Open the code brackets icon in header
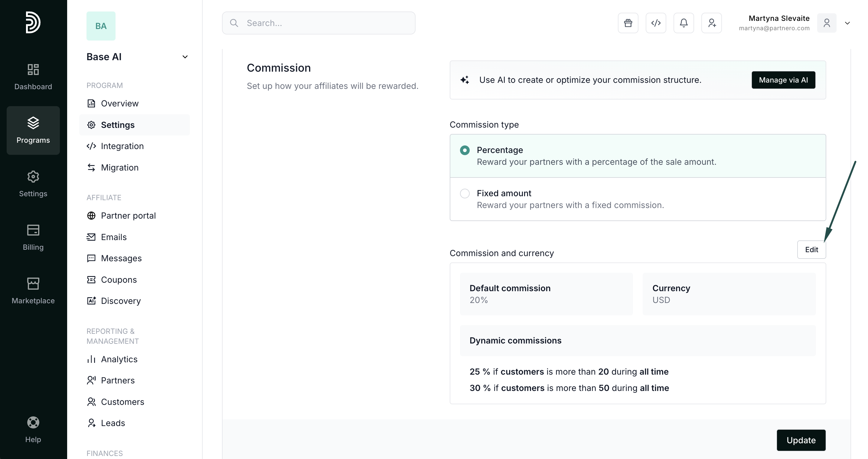Image resolution: width=868 pixels, height=459 pixels. (655, 23)
